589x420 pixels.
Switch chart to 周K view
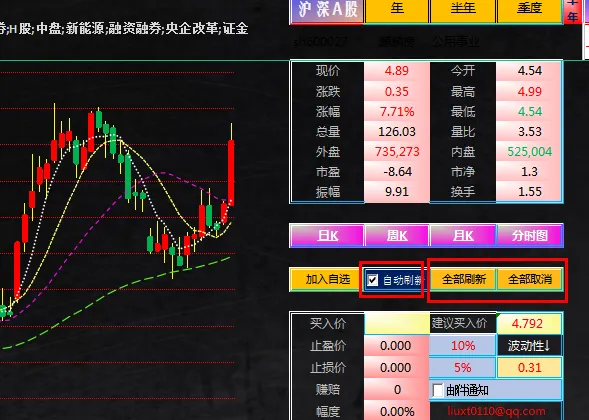coord(397,236)
